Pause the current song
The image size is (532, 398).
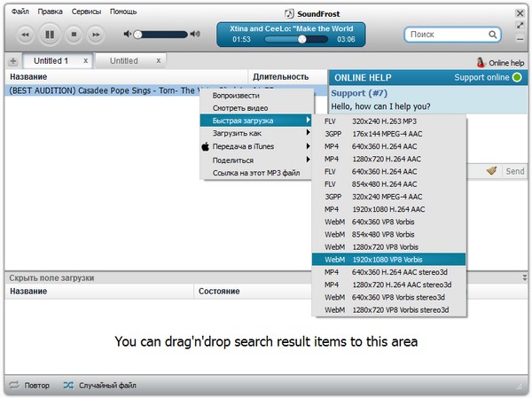(50, 35)
